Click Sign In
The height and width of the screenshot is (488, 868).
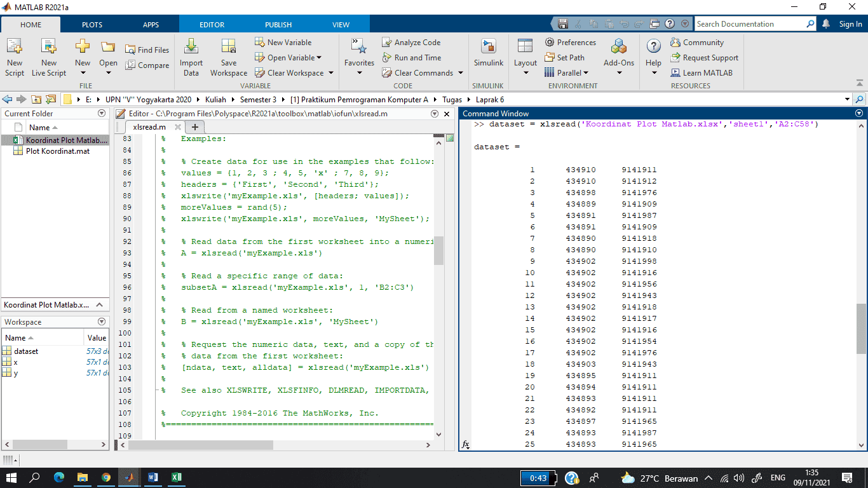coord(850,24)
